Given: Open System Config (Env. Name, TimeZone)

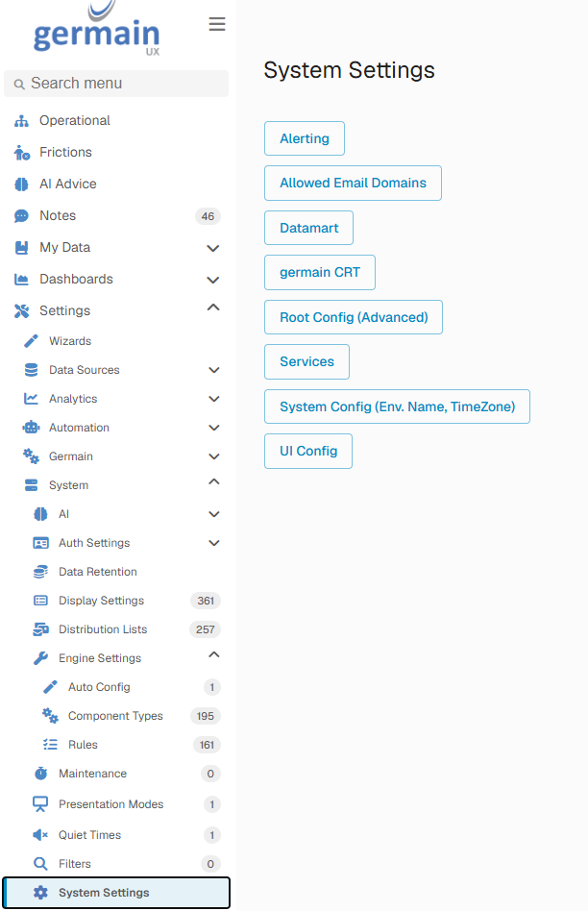Looking at the screenshot, I should pyautogui.click(x=397, y=406).
